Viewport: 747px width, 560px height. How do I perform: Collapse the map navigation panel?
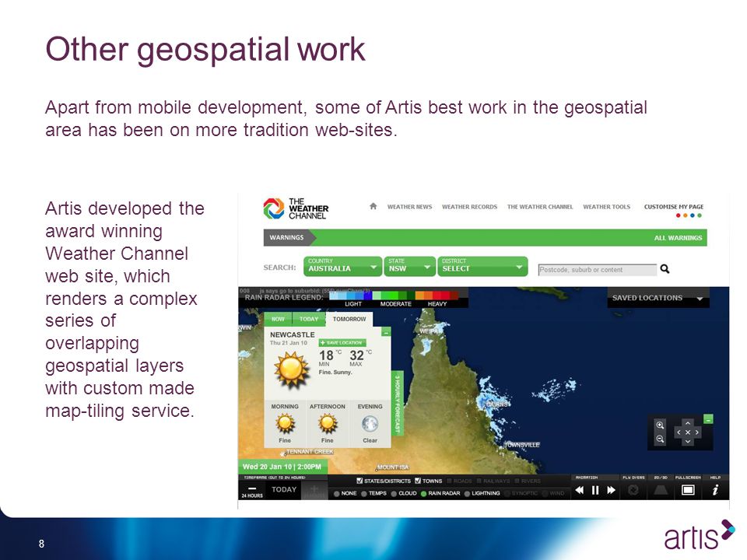(708, 419)
